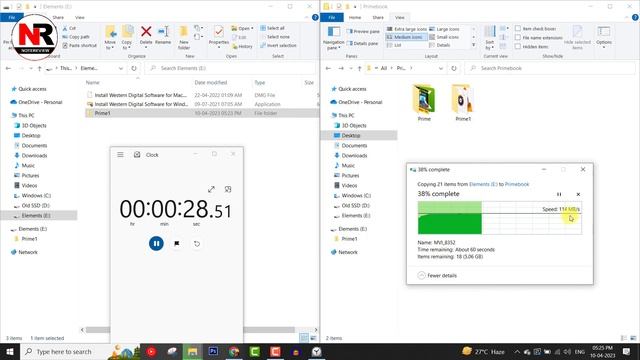
Task: Open the Windows Start menu
Action: pyautogui.click(x=10, y=351)
